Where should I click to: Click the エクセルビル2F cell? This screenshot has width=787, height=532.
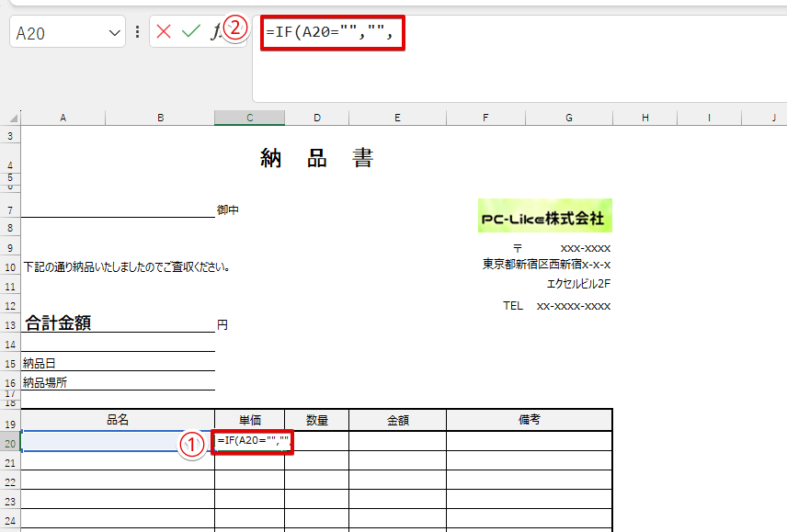[x=578, y=284]
